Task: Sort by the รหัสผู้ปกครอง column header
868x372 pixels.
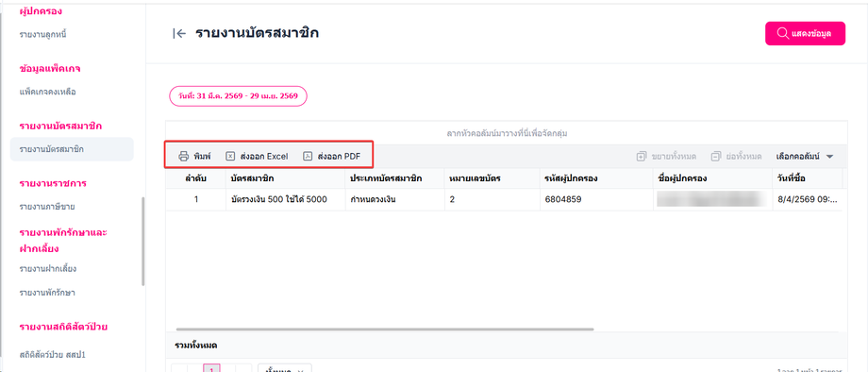Action: [595, 178]
